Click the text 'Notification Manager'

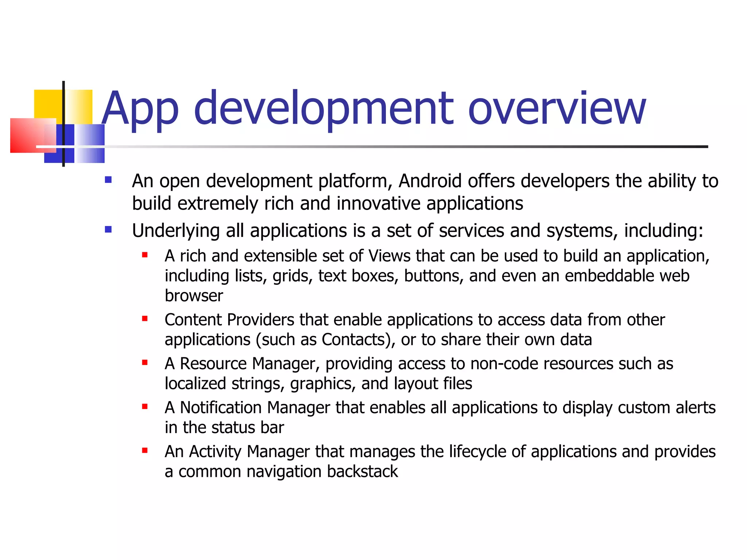[x=255, y=408]
